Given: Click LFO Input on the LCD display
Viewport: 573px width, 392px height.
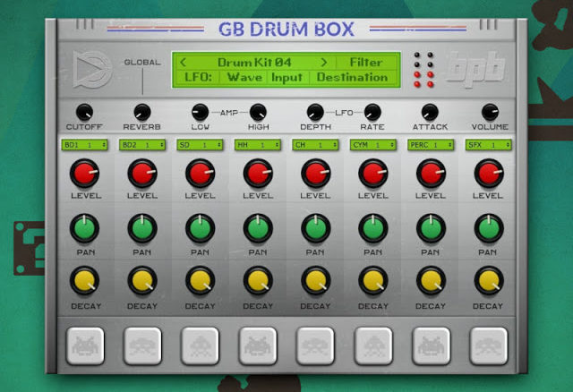Looking at the screenshot, I should tap(286, 78).
